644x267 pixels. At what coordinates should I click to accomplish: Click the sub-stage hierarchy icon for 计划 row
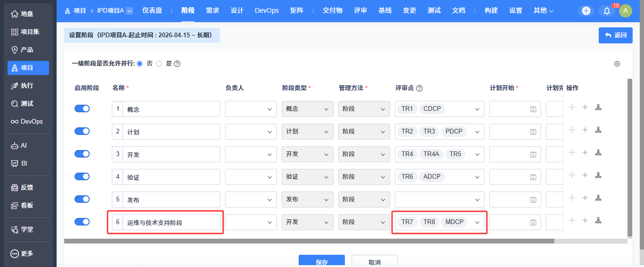point(598,130)
